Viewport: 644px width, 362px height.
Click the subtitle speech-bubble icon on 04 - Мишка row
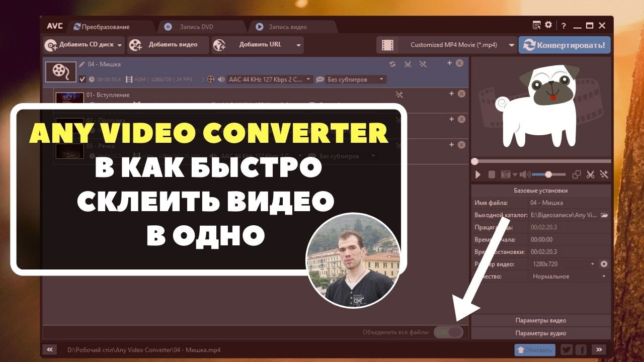click(x=319, y=79)
